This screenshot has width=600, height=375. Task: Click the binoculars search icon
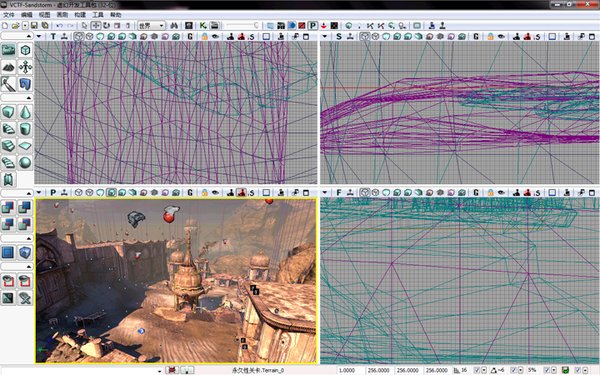(174, 26)
